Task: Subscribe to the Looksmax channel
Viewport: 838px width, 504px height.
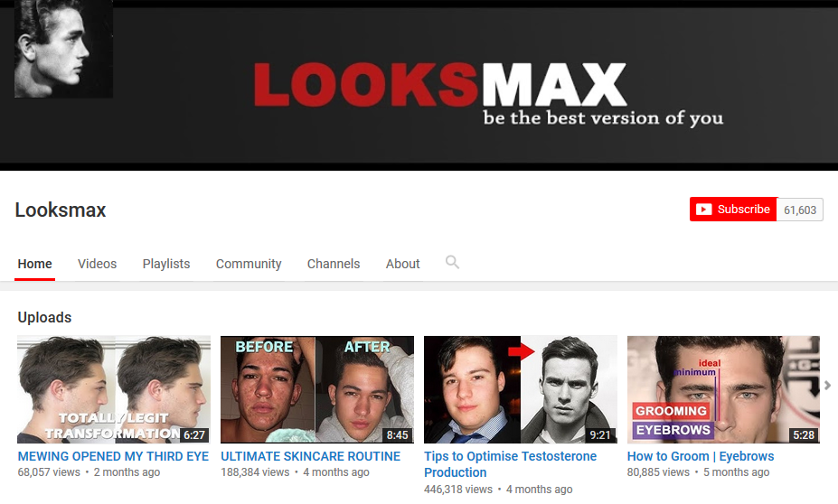Action: (x=733, y=210)
